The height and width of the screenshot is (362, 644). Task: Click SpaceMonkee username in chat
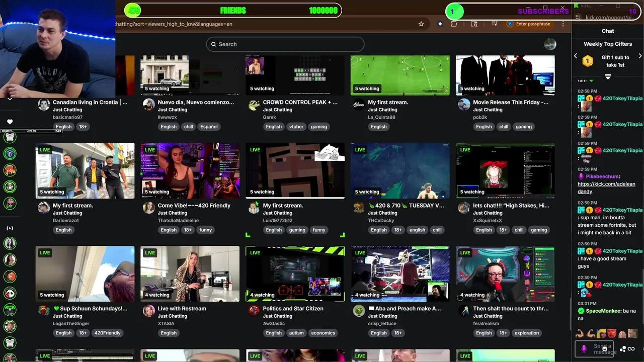pyautogui.click(x=603, y=311)
